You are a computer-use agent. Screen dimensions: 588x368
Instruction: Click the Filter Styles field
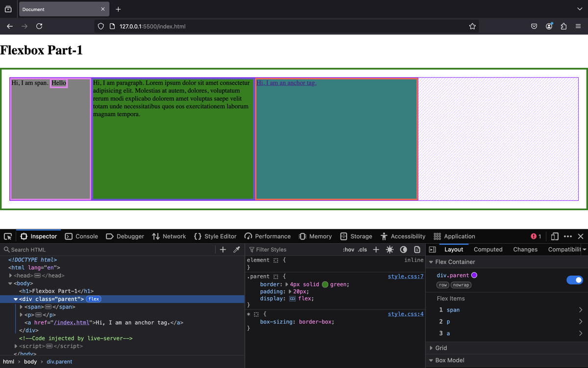[x=294, y=250]
